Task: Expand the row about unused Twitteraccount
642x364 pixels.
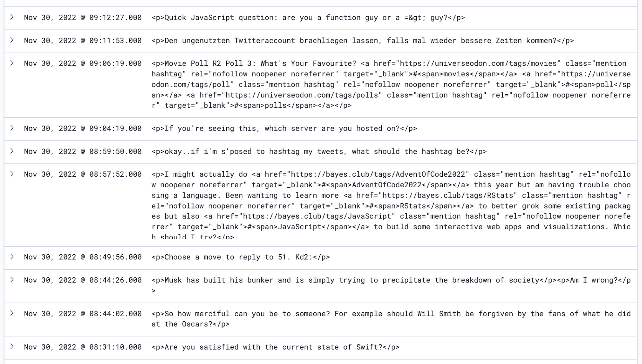Action: click(12, 40)
